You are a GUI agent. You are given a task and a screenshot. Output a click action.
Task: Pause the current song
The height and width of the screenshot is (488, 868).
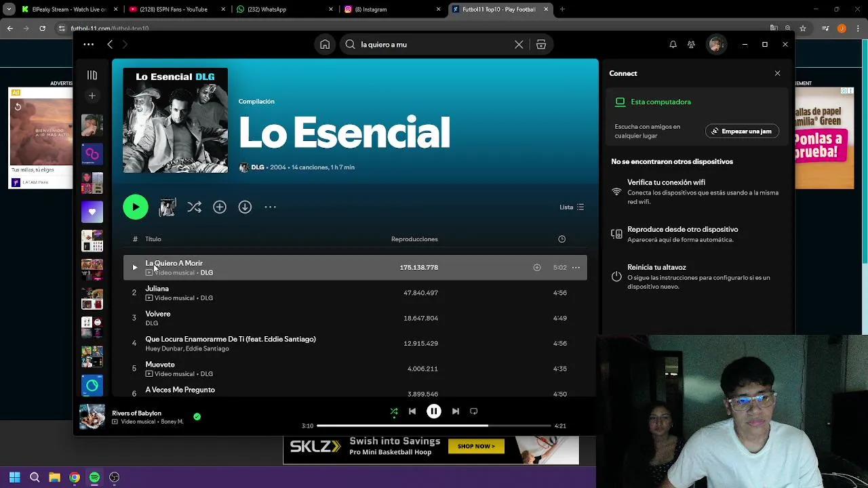coord(434,411)
